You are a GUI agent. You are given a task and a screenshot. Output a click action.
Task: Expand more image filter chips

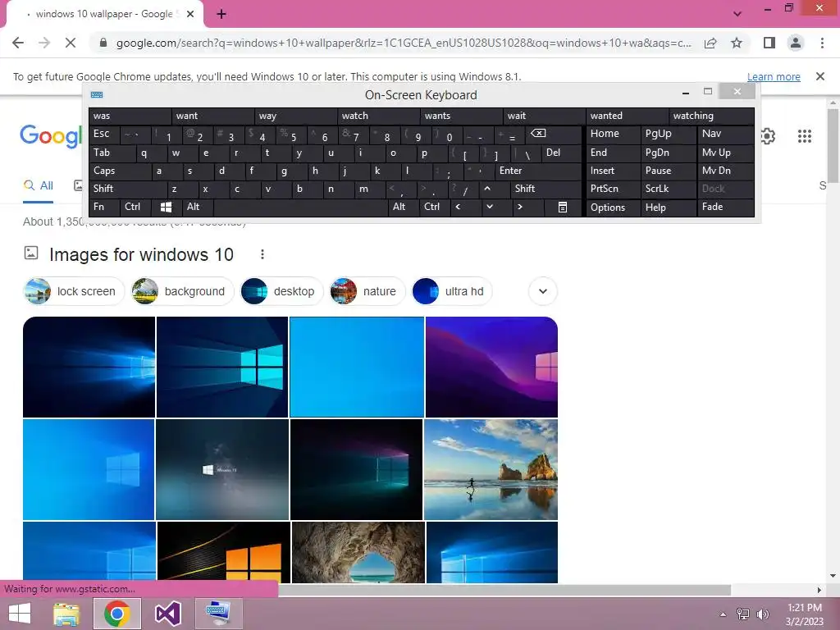(x=543, y=291)
